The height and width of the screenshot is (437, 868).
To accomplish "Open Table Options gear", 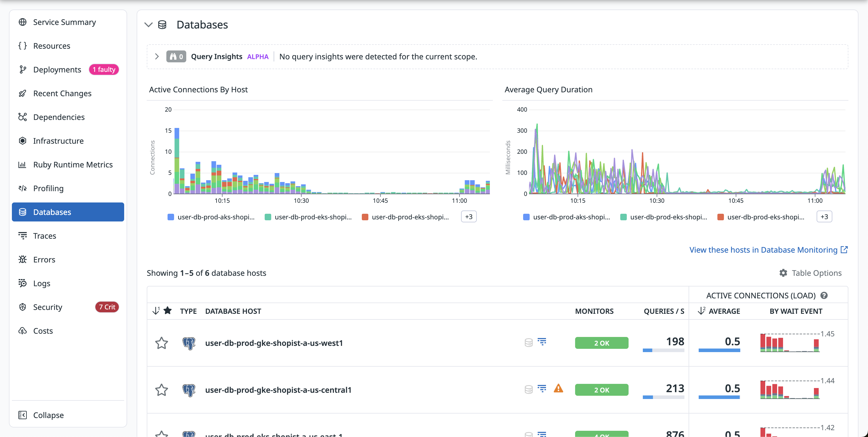I will coord(783,273).
